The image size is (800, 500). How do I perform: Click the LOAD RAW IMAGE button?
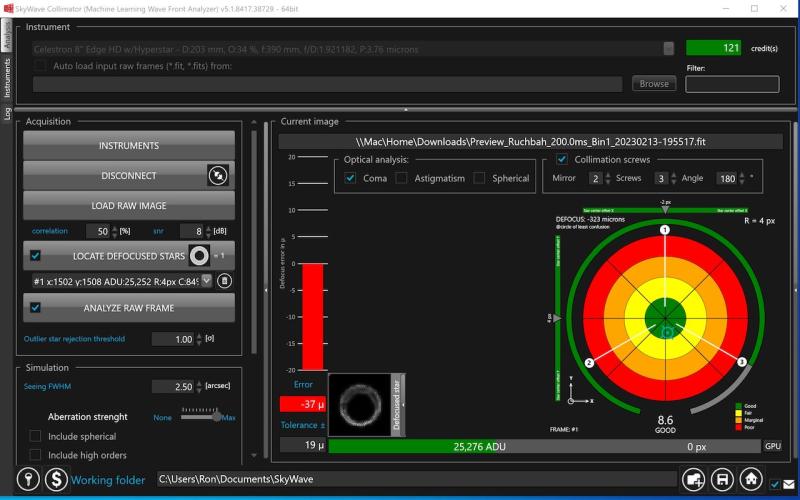pos(129,206)
